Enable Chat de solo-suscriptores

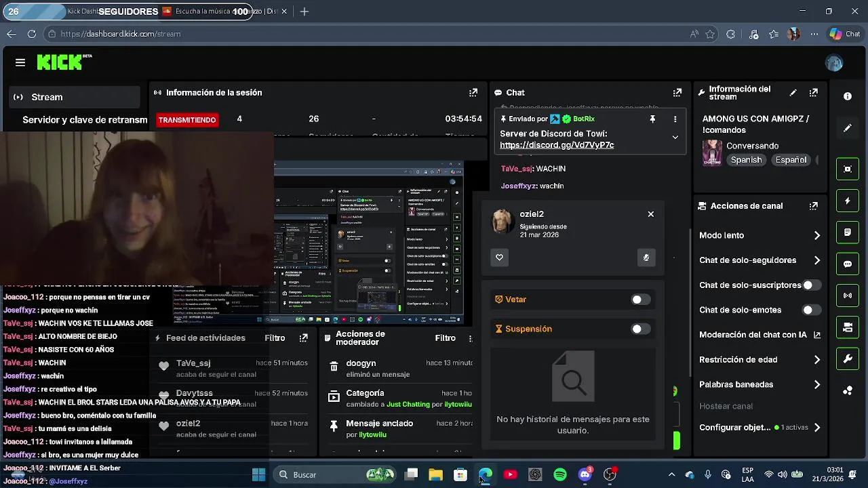click(811, 285)
